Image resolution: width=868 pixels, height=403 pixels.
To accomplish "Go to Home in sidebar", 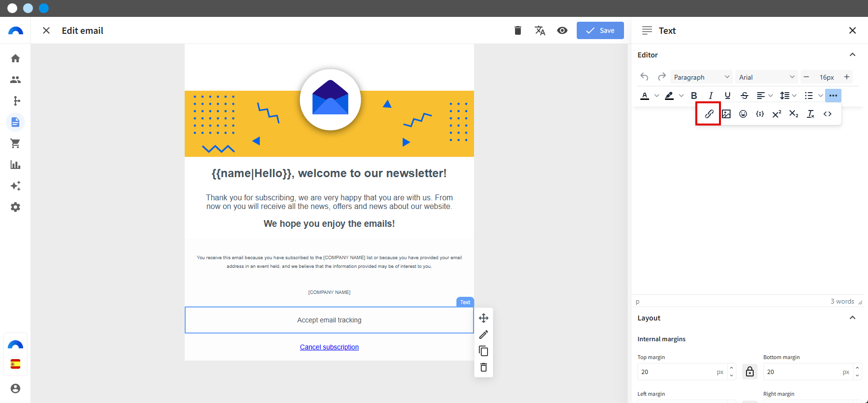I will tap(15, 58).
